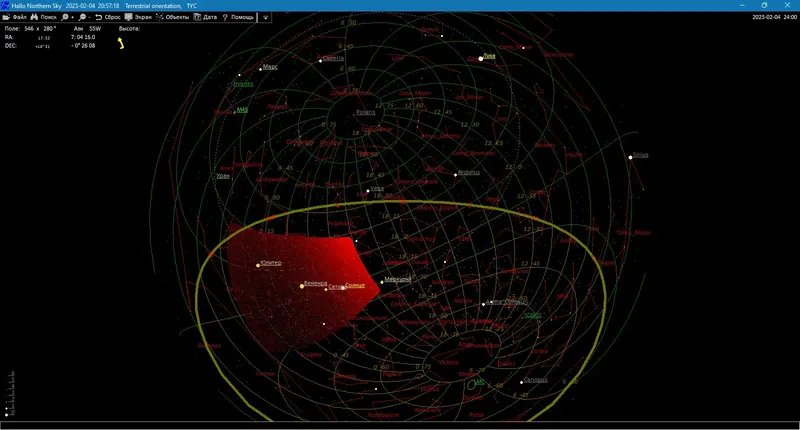Image resolution: width=800 pixels, height=430 pixels.
Task: Open the Поиск search menu
Action: (43, 17)
